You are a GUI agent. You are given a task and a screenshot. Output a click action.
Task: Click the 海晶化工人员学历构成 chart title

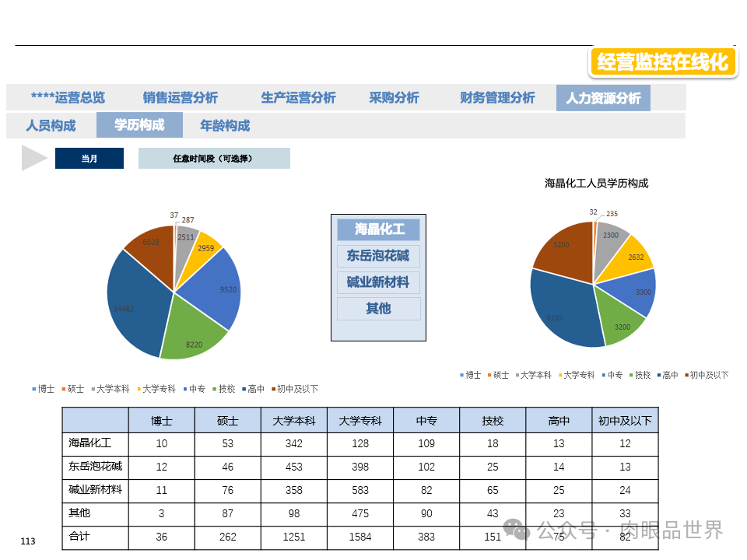[597, 184]
